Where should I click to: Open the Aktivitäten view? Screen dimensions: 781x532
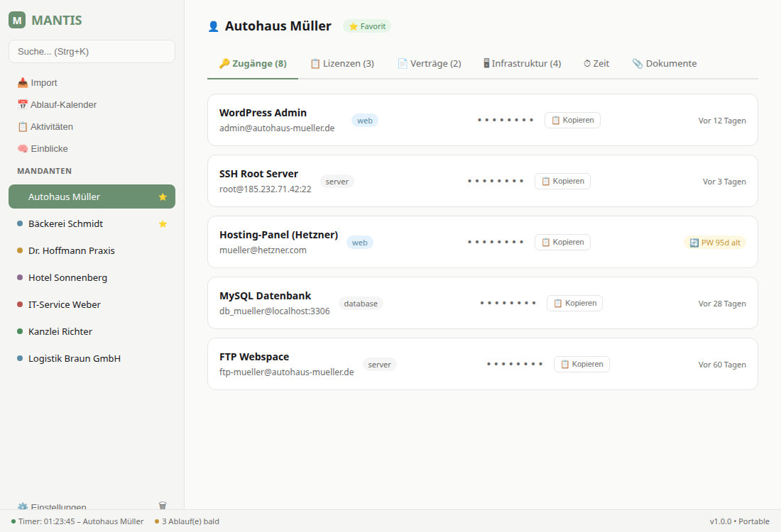tap(45, 127)
